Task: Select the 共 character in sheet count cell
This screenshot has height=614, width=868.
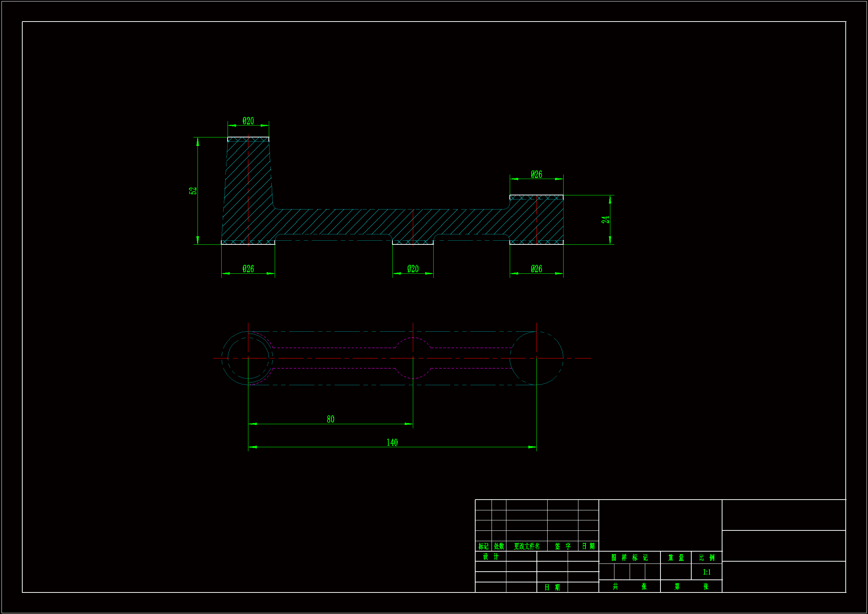Action: pyautogui.click(x=616, y=587)
